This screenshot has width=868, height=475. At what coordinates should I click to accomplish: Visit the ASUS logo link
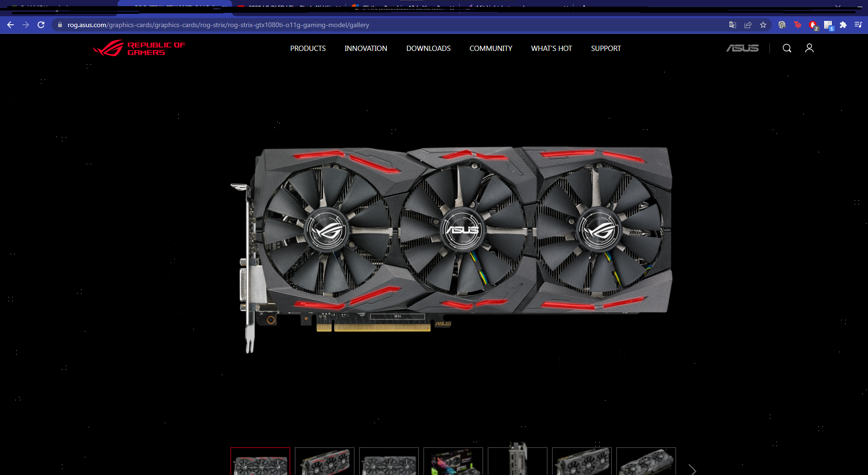click(742, 48)
